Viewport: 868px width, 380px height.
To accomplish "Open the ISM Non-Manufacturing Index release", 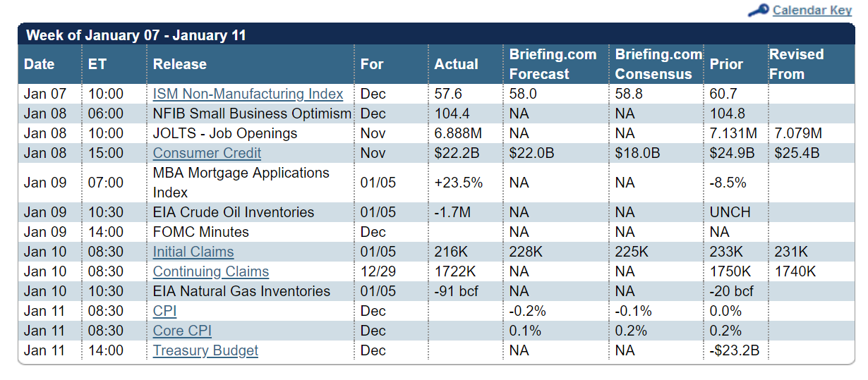I will coord(248,94).
